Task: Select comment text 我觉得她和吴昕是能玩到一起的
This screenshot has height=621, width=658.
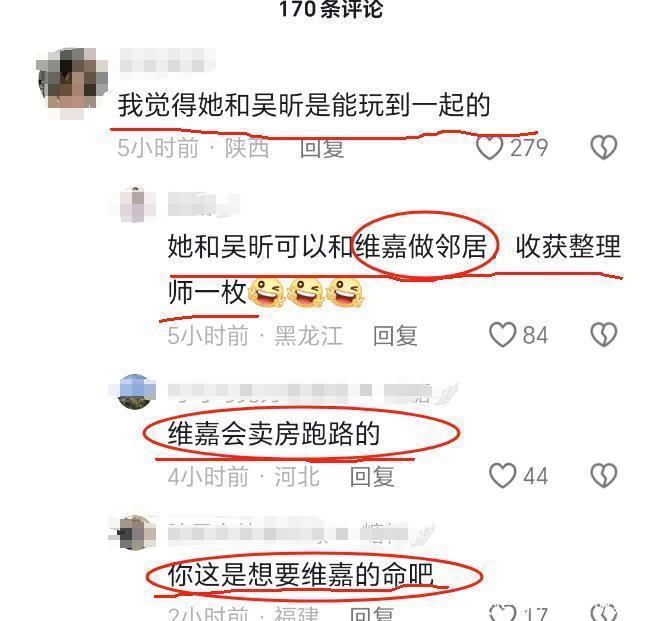Action: 304,105
